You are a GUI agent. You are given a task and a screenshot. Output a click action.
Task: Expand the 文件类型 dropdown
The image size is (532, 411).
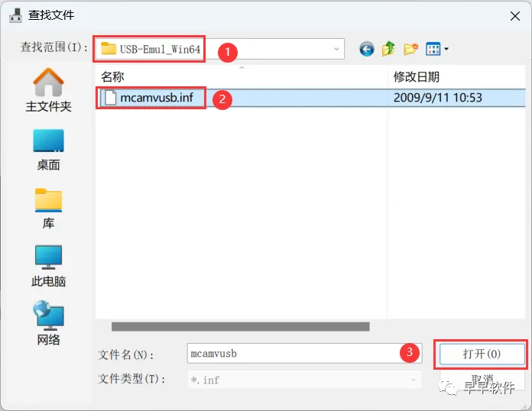click(x=414, y=380)
